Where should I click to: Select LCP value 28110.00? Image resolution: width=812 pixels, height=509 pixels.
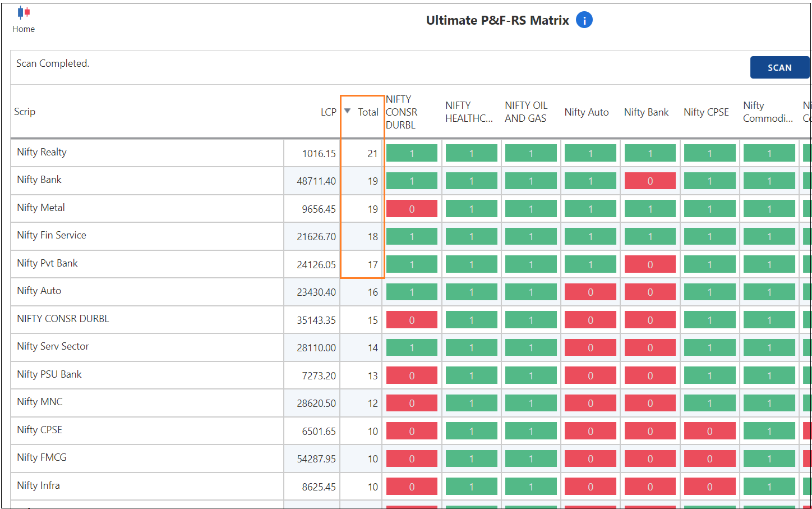point(316,348)
